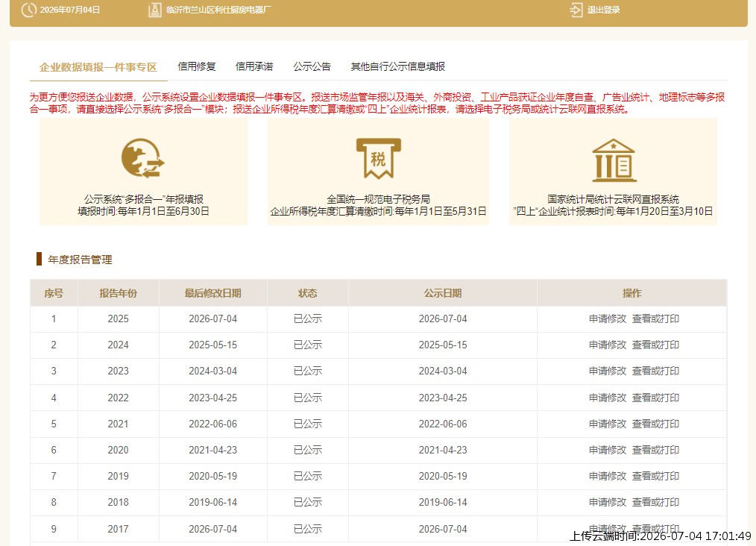Viewport: 756px width, 546px height.
Task: Select the report year cell 2018
Action: tap(118, 502)
